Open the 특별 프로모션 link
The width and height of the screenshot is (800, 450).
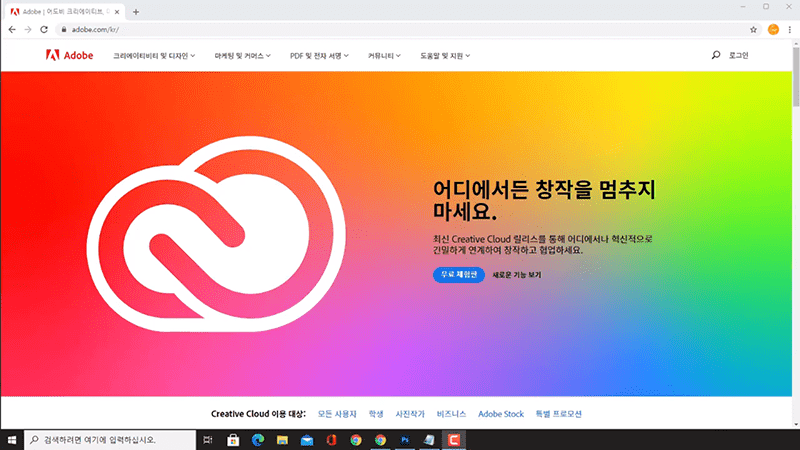[558, 414]
